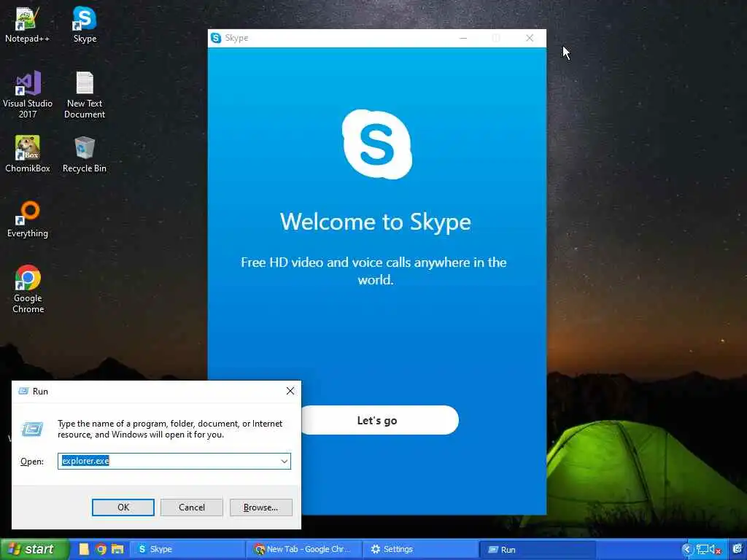
Task: Switch to Run taskbar button
Action: click(x=536, y=549)
